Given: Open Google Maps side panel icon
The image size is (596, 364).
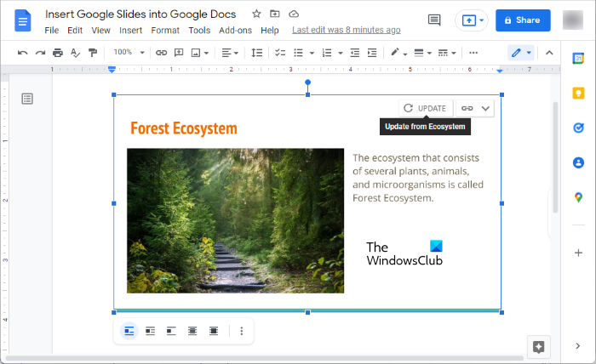Looking at the screenshot, I should pos(578,197).
